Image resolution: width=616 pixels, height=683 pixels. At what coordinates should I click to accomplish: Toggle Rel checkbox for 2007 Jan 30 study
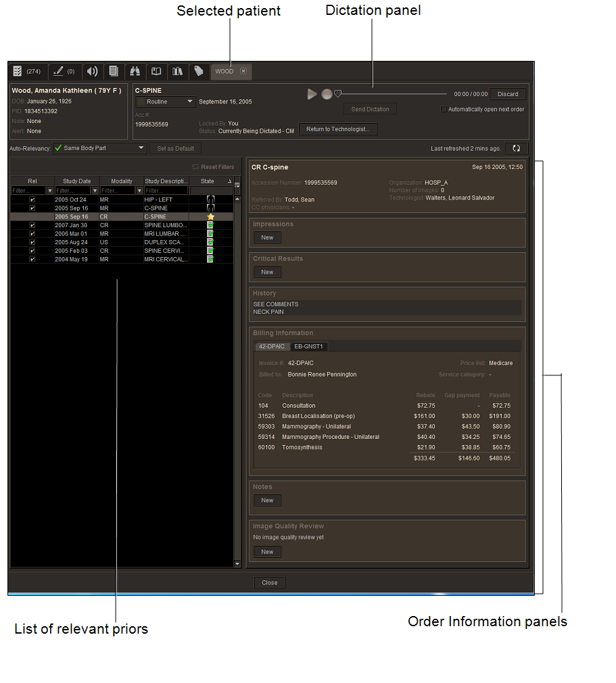[32, 225]
